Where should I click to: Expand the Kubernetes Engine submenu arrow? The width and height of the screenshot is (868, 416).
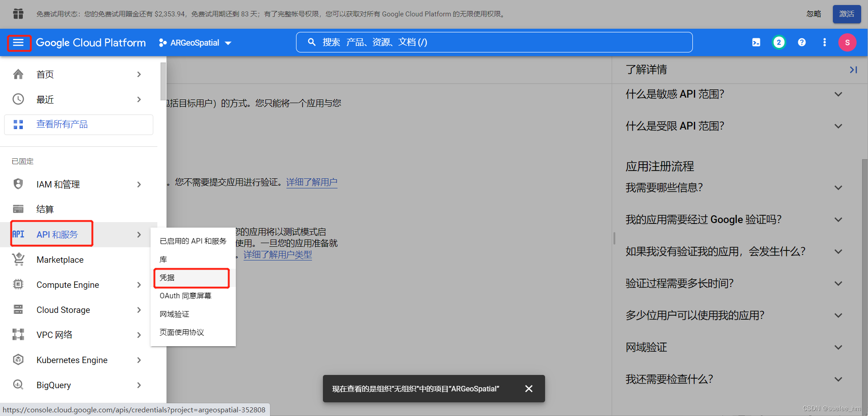click(139, 360)
